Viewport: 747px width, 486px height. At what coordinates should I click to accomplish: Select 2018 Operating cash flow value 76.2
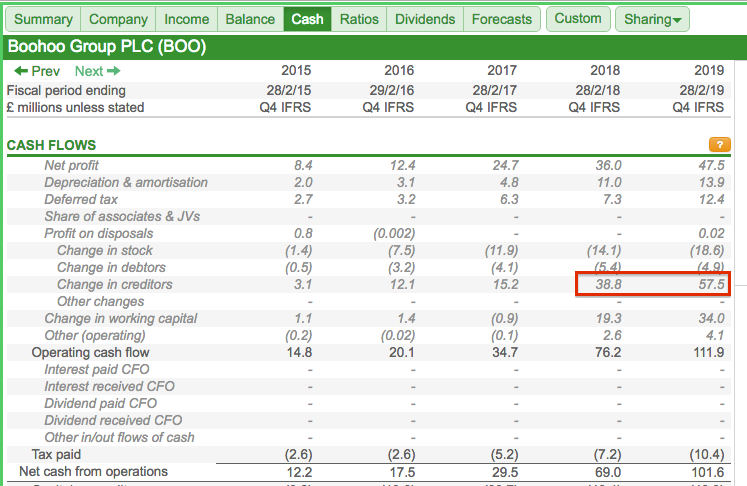tap(608, 353)
